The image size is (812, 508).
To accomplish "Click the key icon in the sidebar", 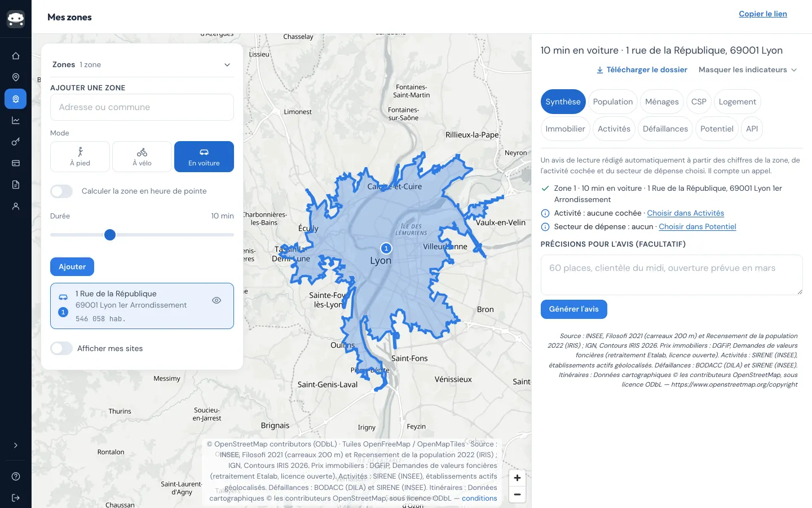I will pyautogui.click(x=16, y=142).
